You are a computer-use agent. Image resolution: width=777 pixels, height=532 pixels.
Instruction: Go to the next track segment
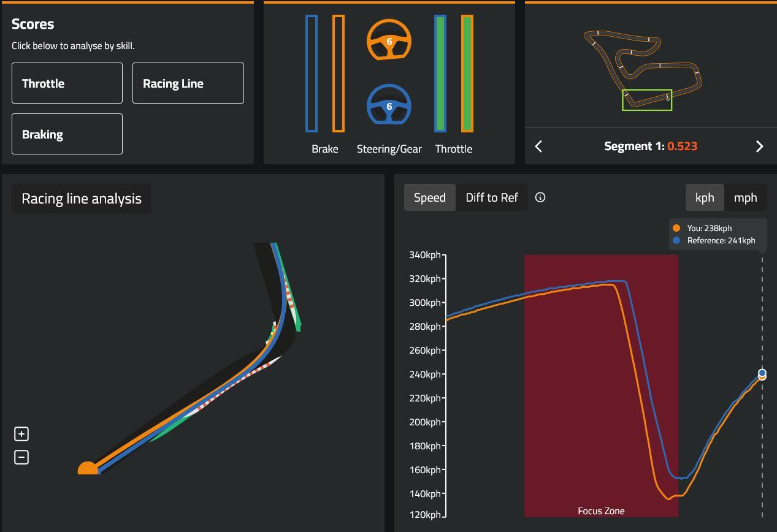pos(759,146)
